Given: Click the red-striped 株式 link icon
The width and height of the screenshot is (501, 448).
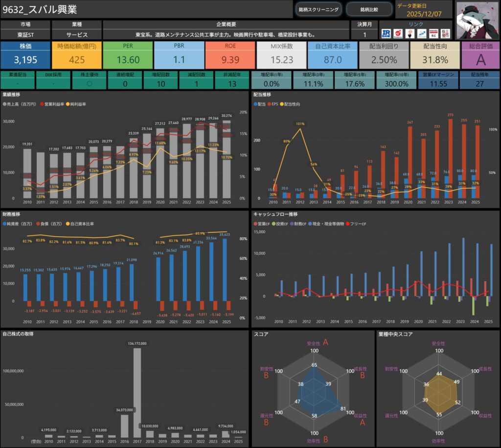Looking at the screenshot, I should click(x=433, y=33).
